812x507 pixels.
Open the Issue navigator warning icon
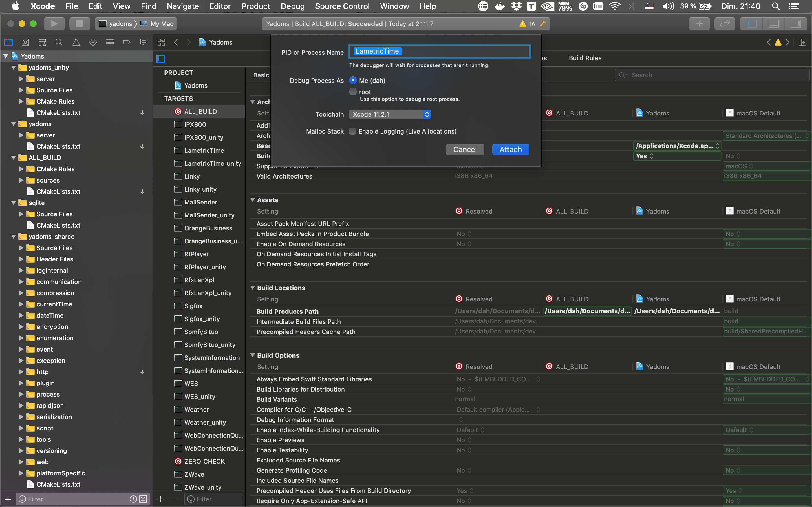coord(76,42)
